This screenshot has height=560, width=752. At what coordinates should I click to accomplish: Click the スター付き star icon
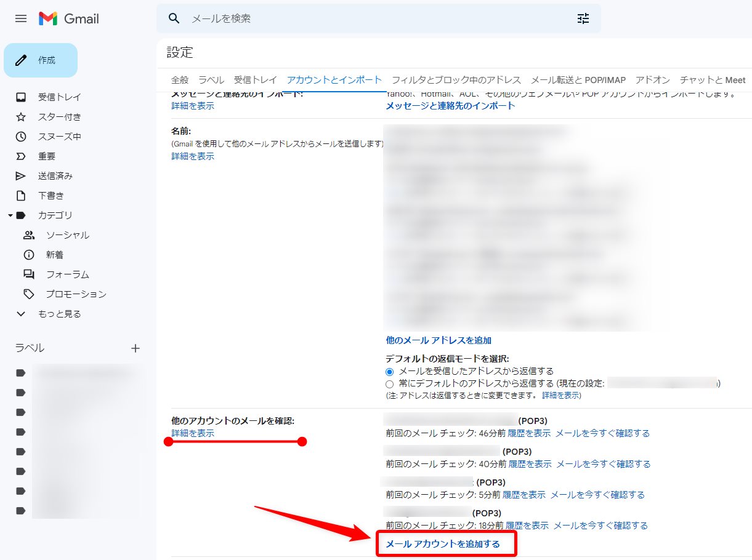pyautogui.click(x=21, y=116)
